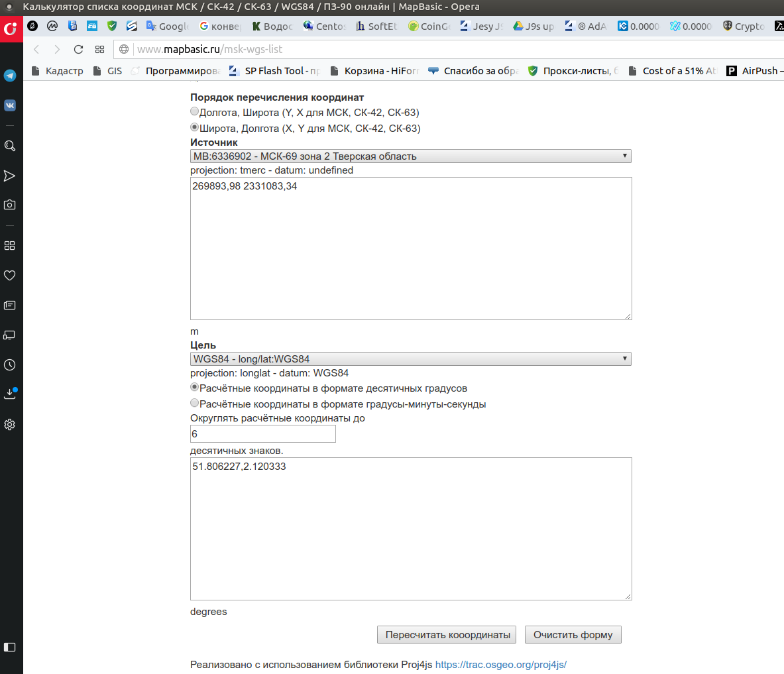Click the Пересчитать кооординаты button
Viewport: 784px width, 674px height.
click(447, 634)
